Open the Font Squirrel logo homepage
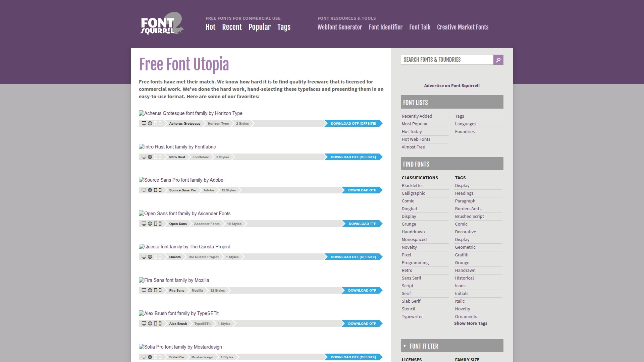Image resolution: width=644 pixels, height=362 pixels. (x=162, y=23)
